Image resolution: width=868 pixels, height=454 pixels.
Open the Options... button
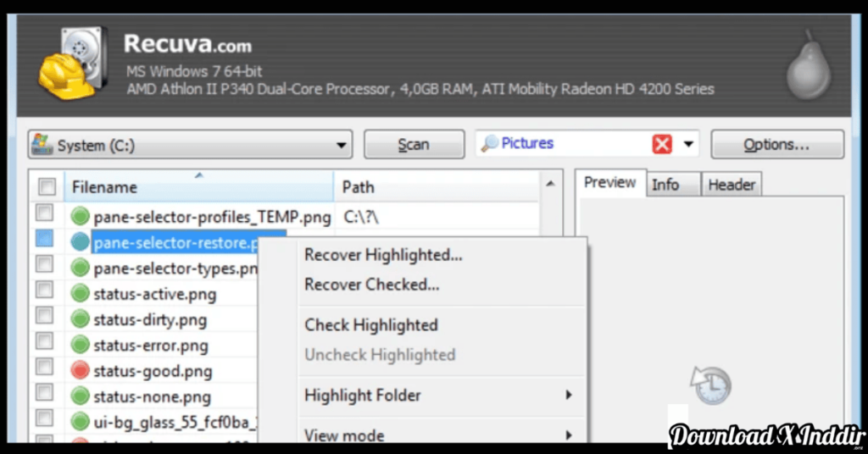pos(776,145)
